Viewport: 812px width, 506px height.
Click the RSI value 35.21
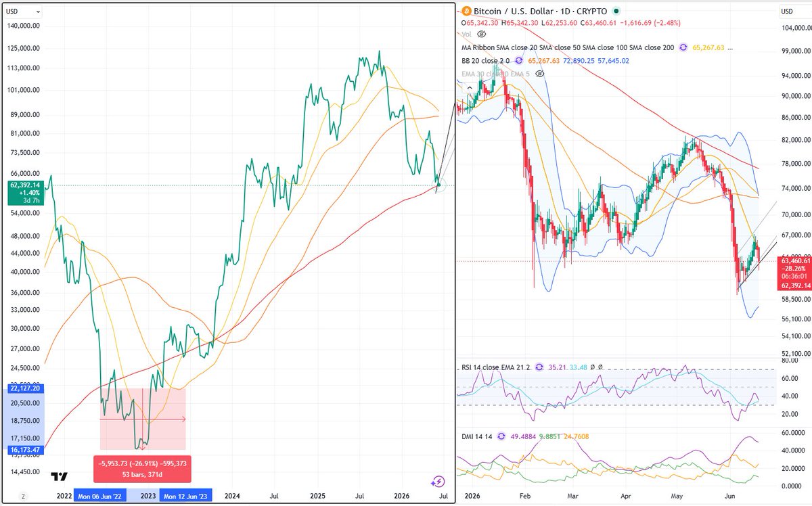coord(557,367)
